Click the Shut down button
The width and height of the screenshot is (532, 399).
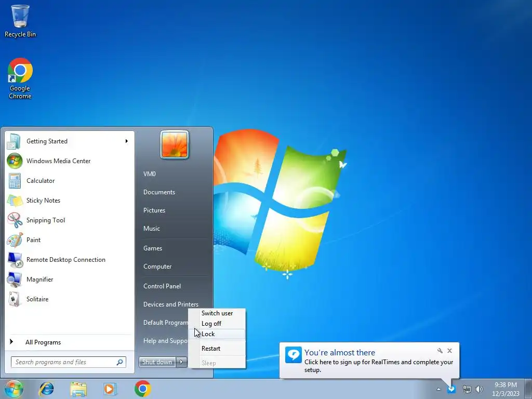pos(157,362)
